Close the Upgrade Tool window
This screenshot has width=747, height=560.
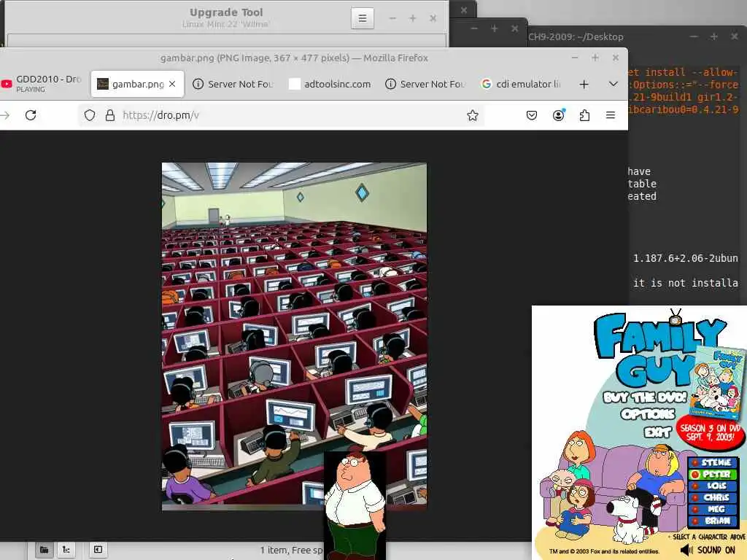433,18
